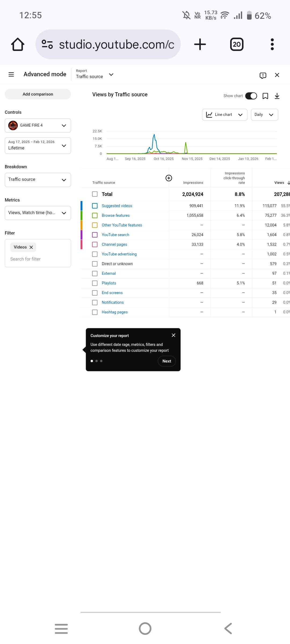Remove the Videos filter chip X
This screenshot has width=290, height=644.
(31, 247)
